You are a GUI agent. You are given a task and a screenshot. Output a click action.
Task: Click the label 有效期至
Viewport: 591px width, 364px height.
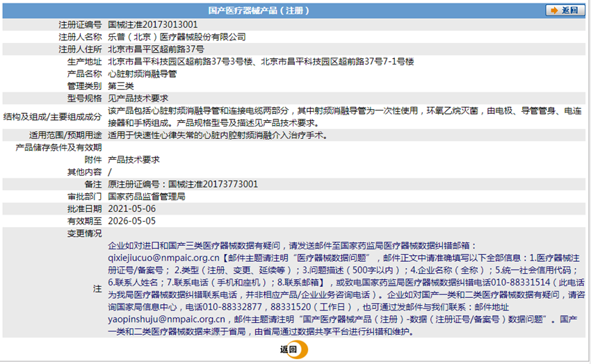(84, 221)
